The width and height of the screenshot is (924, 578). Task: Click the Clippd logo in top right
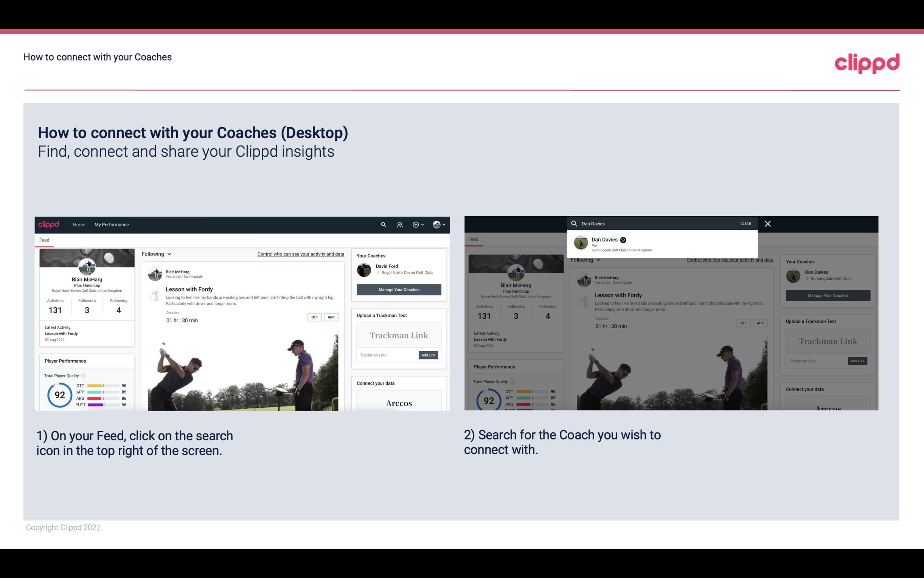point(868,62)
